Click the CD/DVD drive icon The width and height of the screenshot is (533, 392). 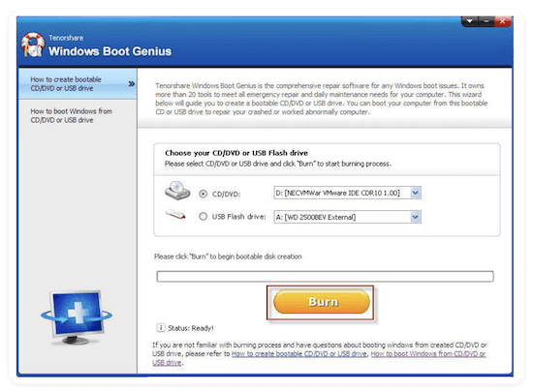click(177, 191)
